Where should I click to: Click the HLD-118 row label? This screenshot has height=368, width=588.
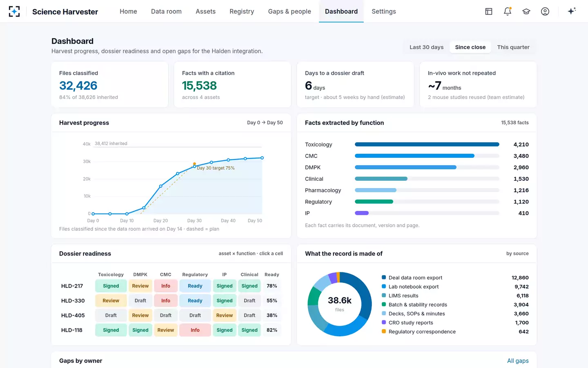72,330
